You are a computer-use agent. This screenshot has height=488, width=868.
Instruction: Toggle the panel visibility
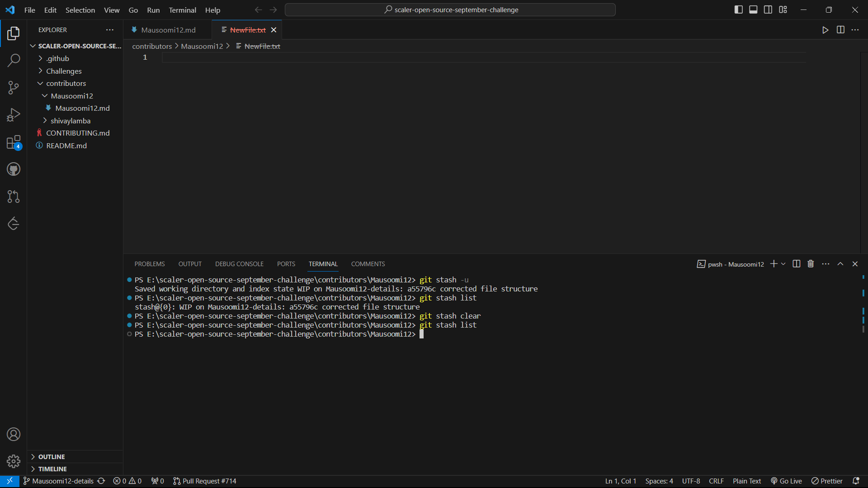753,9
